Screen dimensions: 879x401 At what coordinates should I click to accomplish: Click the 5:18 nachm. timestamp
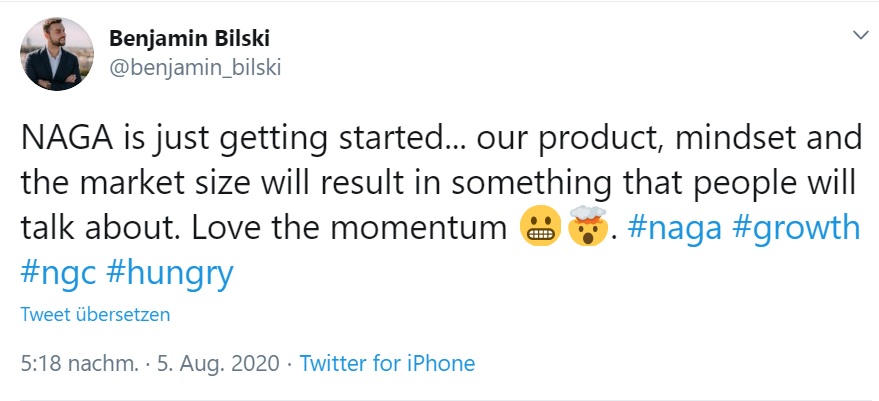coord(79,363)
